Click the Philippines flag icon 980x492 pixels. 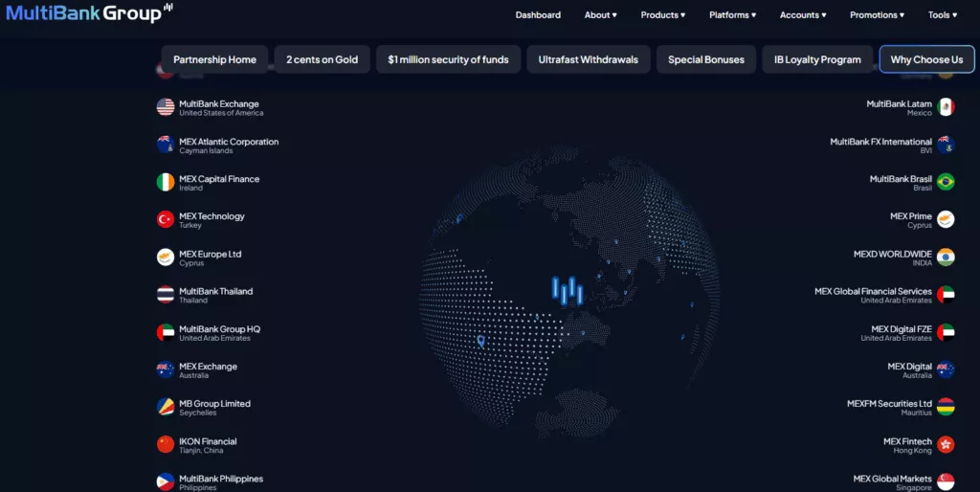(166, 482)
